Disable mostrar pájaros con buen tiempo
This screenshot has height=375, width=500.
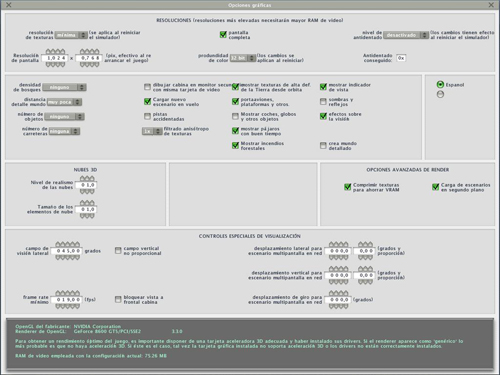(x=235, y=131)
